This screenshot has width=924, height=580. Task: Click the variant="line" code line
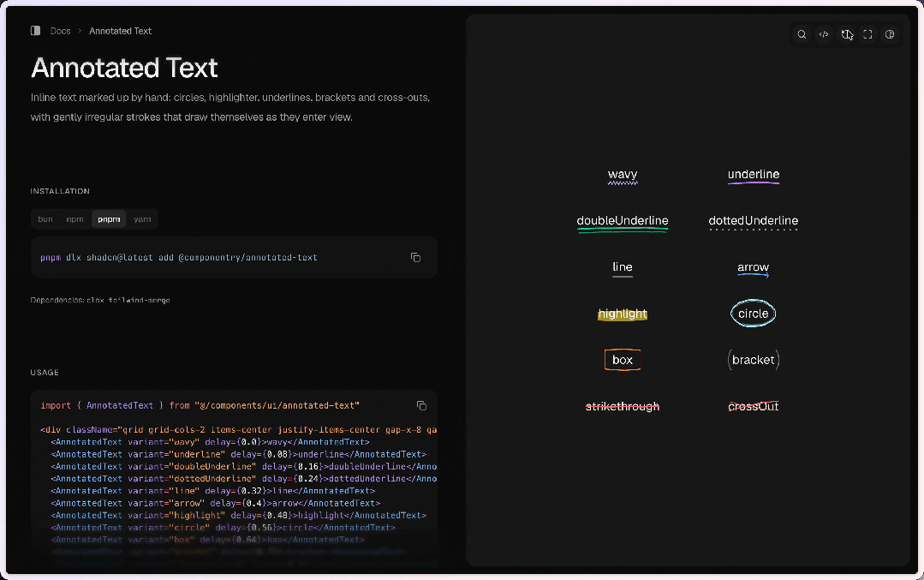coord(212,491)
